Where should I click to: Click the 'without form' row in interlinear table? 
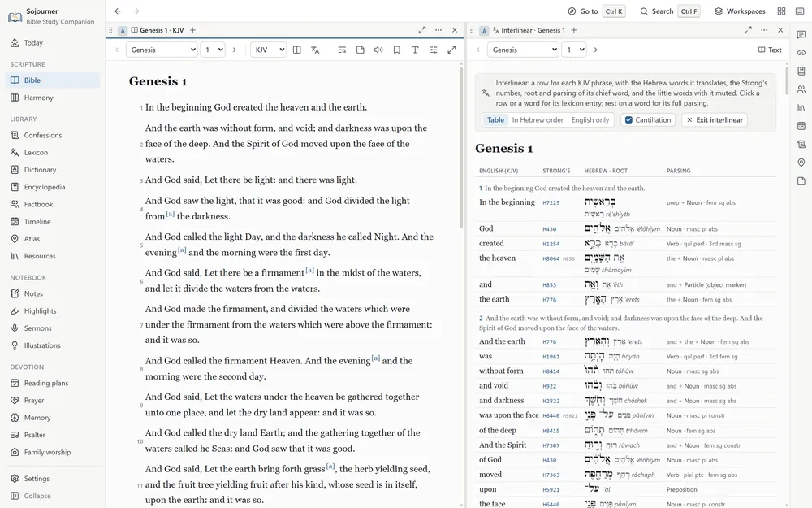627,371
